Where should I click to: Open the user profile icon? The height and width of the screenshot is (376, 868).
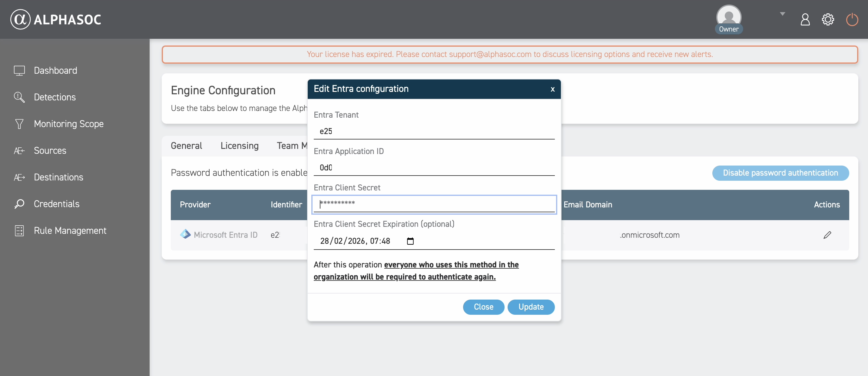pos(805,20)
